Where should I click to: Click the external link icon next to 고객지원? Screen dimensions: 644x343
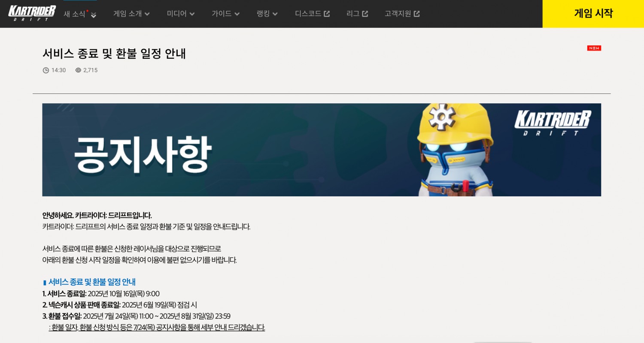(x=416, y=13)
